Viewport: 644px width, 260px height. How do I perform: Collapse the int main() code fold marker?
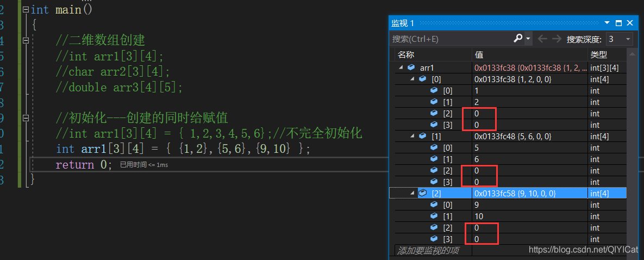[x=26, y=9]
